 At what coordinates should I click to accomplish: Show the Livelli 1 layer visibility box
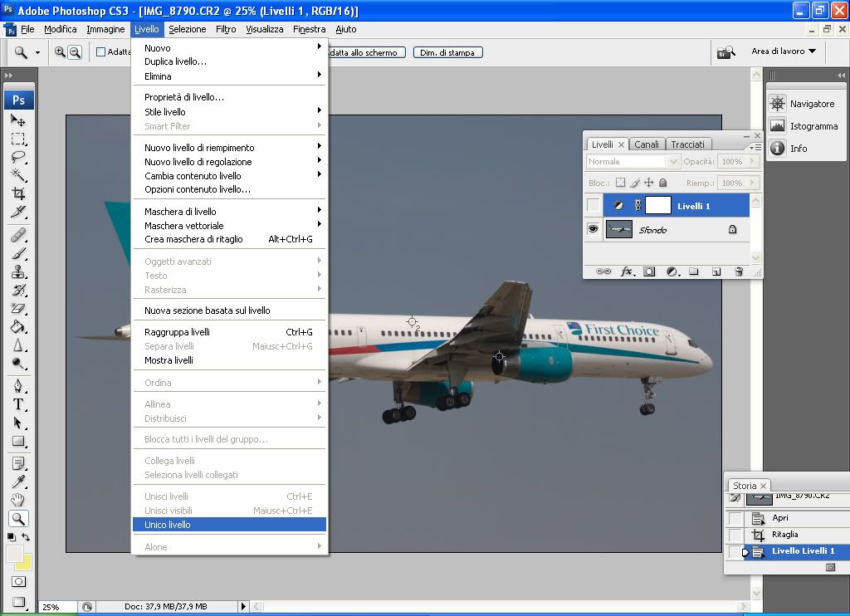click(x=593, y=205)
